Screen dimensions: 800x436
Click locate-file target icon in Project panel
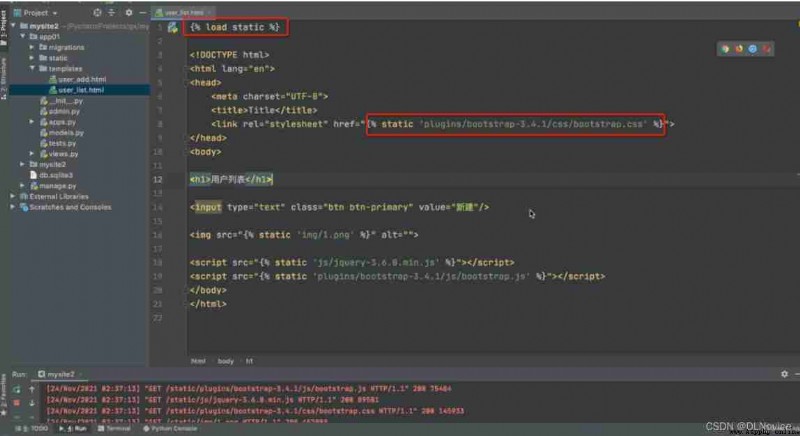[x=97, y=12]
